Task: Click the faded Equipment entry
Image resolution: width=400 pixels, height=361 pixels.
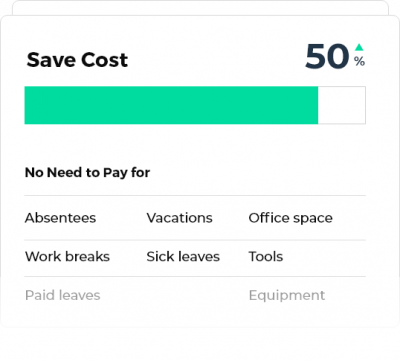Action: click(287, 296)
